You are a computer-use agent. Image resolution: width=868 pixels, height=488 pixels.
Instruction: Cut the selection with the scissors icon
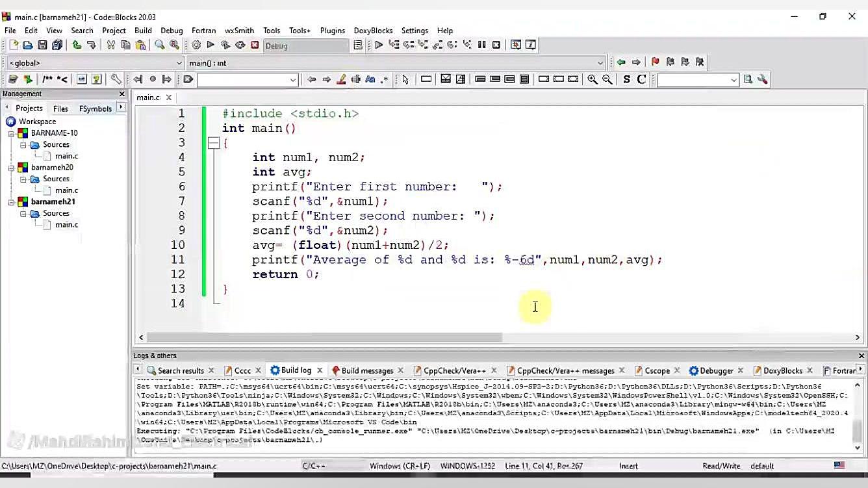coord(110,45)
